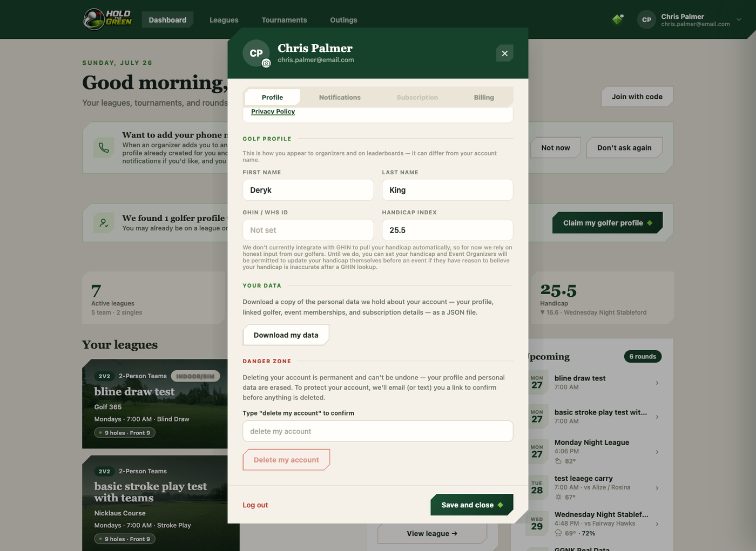Open account dropdown chevron beside Chris Palmer
Screen dimensions: 756x551
pyautogui.click(x=739, y=19)
